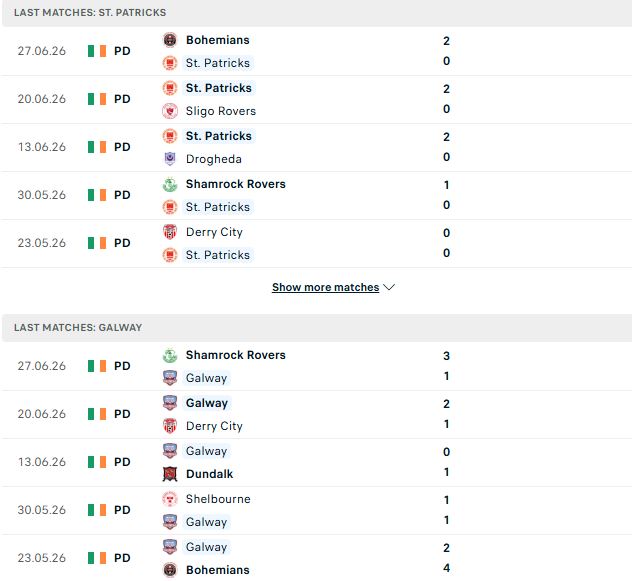Click the Shelbourne club crest icon
The image size is (632, 581).
pyautogui.click(x=170, y=499)
